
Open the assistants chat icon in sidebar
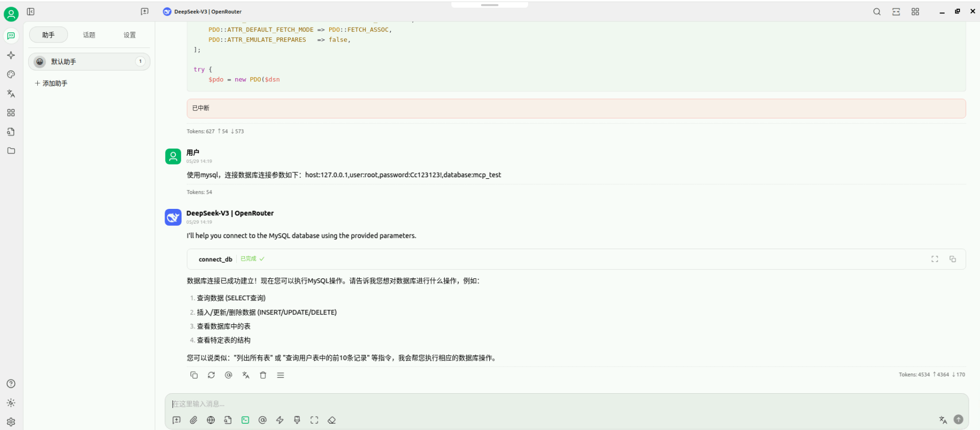11,36
